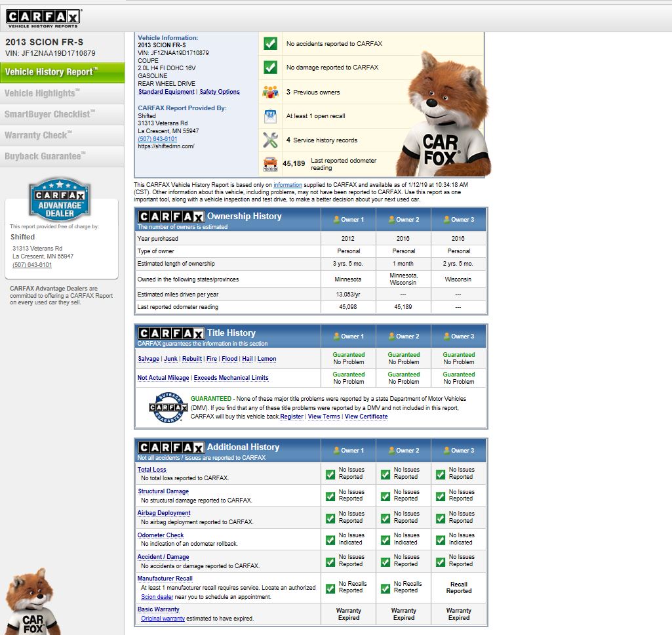Click the Owner 3 icon in Title History header

(446, 337)
